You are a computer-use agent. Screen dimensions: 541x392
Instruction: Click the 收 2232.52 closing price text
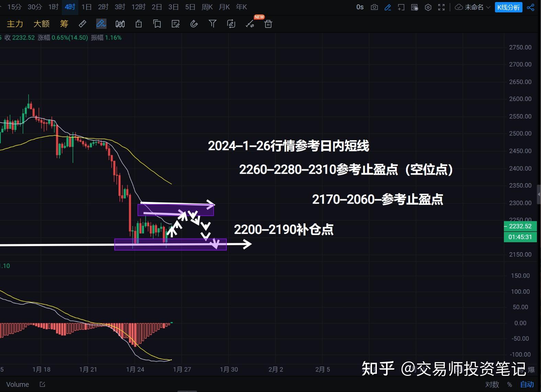point(20,38)
